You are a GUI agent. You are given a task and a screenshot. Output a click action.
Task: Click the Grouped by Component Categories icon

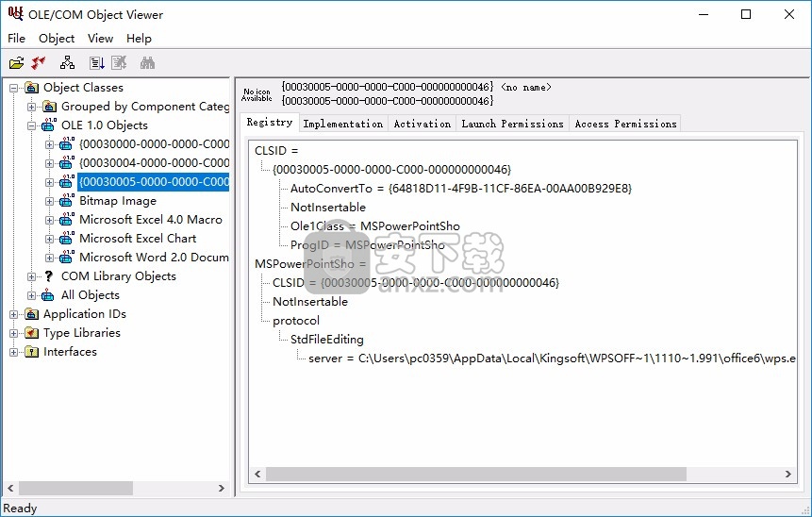pyautogui.click(x=50, y=107)
